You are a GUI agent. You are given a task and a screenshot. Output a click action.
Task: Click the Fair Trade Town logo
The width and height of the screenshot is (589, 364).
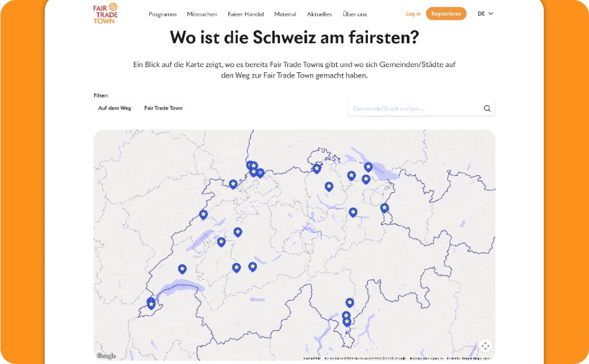[105, 14]
